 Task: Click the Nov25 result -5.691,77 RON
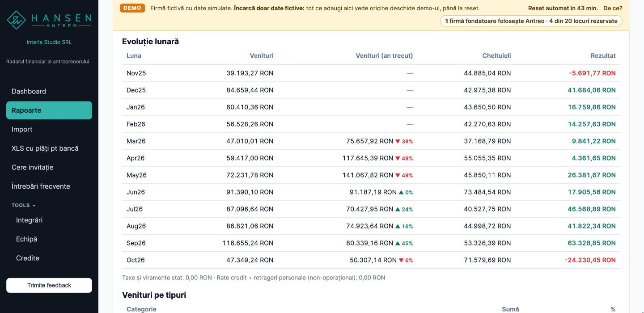(x=592, y=73)
